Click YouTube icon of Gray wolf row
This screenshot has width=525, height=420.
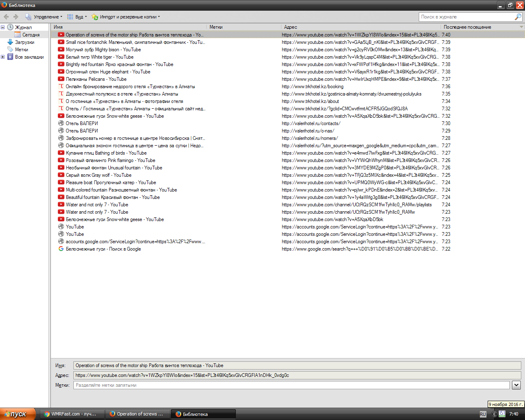coord(61,175)
